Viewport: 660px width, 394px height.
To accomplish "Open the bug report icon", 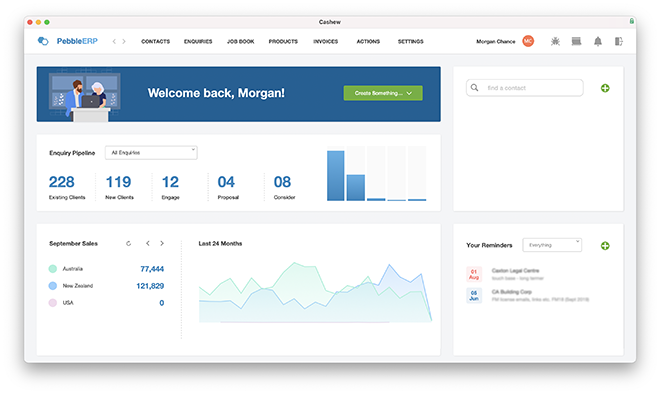I will click(555, 41).
